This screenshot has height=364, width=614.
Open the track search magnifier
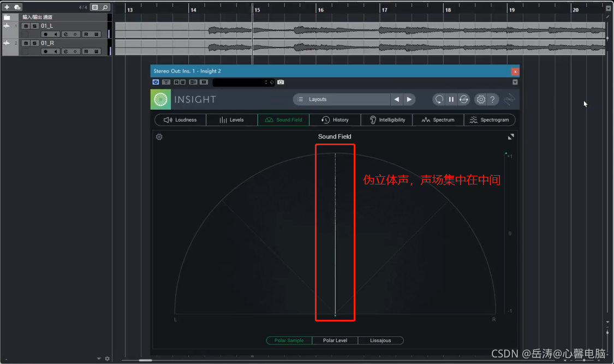[105, 7]
